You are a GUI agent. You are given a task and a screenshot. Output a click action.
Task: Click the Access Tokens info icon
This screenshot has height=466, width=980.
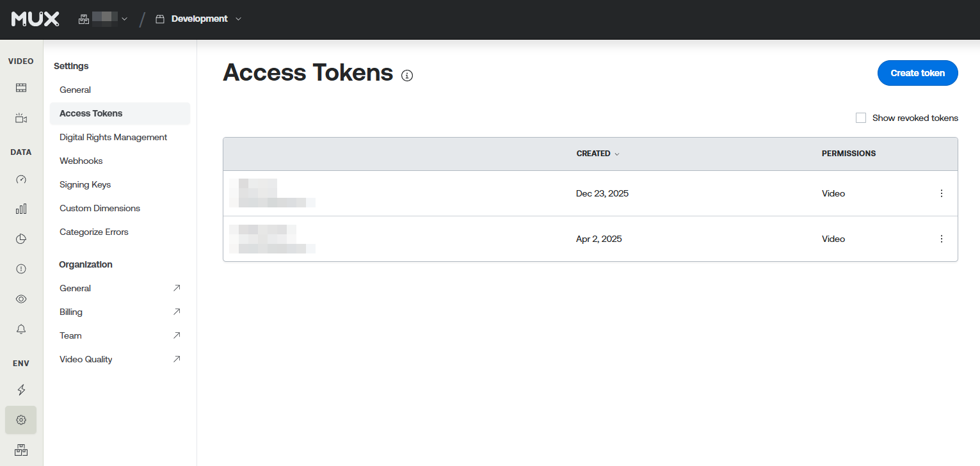(x=407, y=76)
